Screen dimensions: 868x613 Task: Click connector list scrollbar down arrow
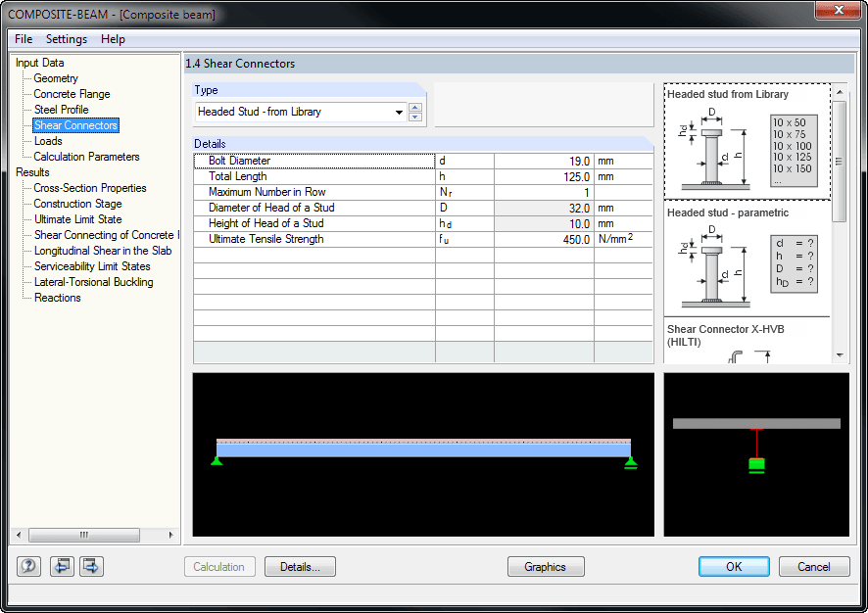[x=840, y=355]
